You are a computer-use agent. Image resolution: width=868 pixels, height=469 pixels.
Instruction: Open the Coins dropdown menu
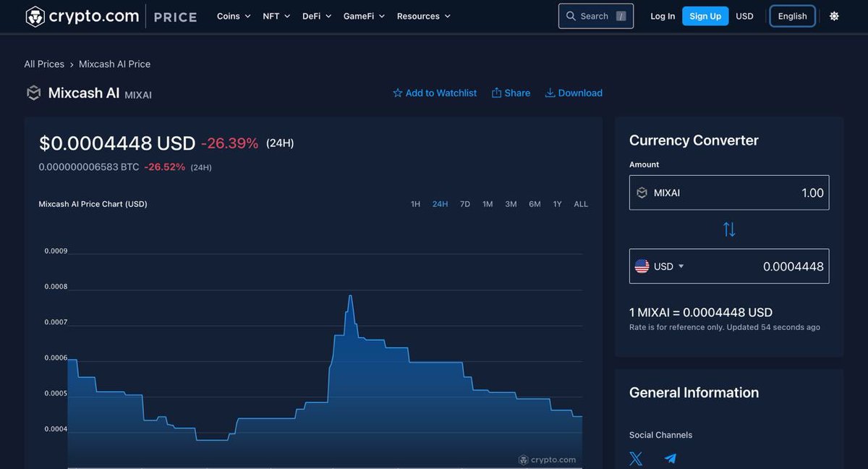pos(234,16)
